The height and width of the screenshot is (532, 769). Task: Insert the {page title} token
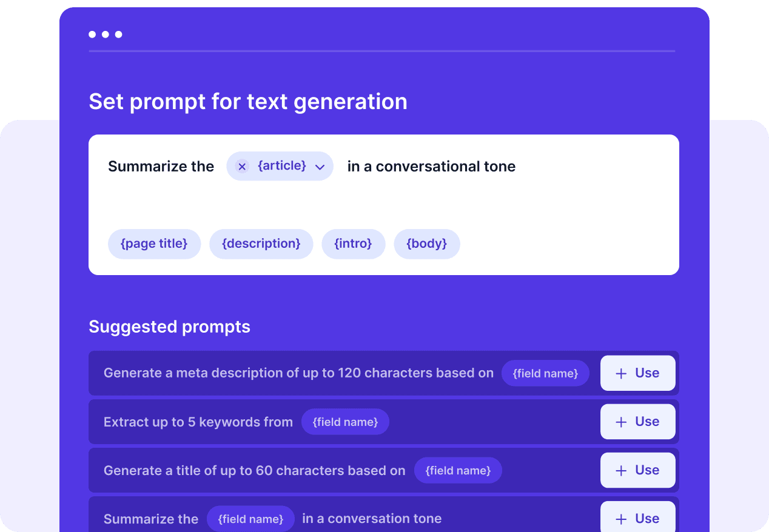(154, 244)
